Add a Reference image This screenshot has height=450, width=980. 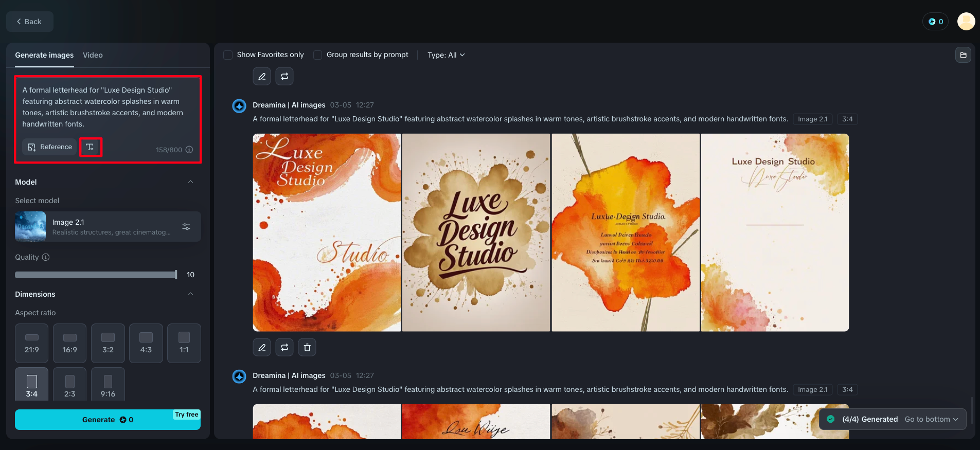coord(49,147)
